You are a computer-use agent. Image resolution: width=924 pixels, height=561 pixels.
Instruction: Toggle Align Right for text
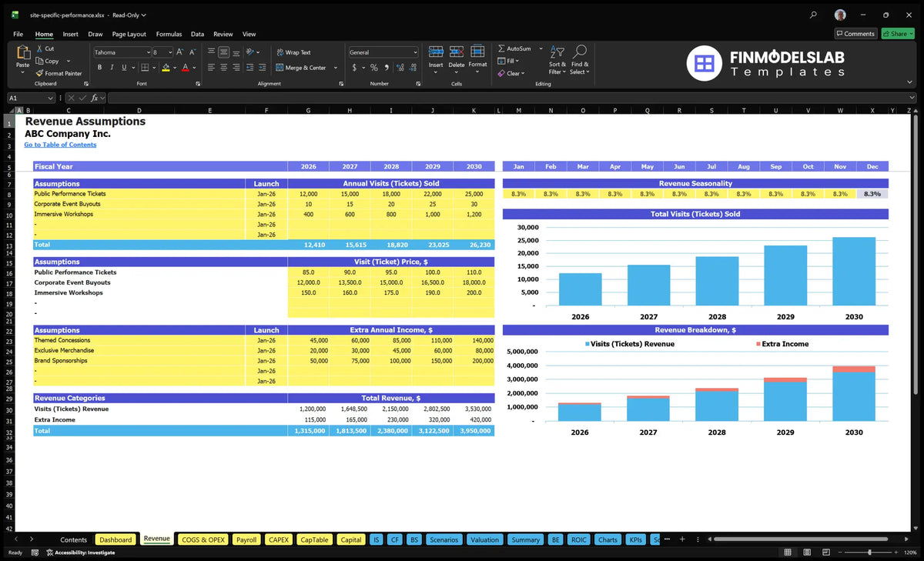point(236,68)
